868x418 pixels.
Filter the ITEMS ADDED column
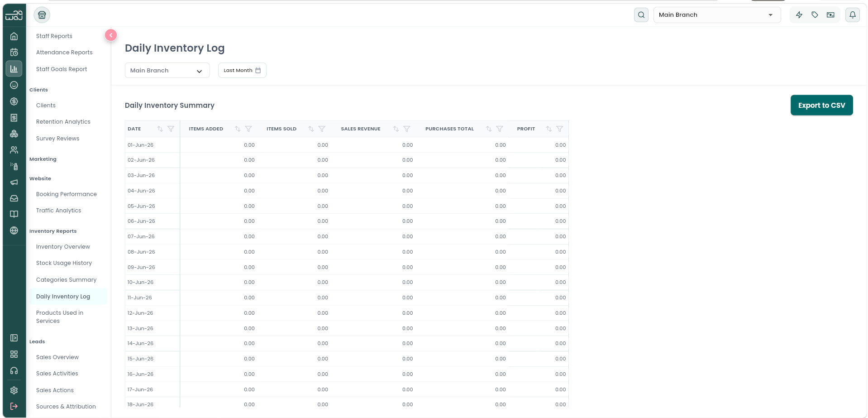tap(248, 129)
